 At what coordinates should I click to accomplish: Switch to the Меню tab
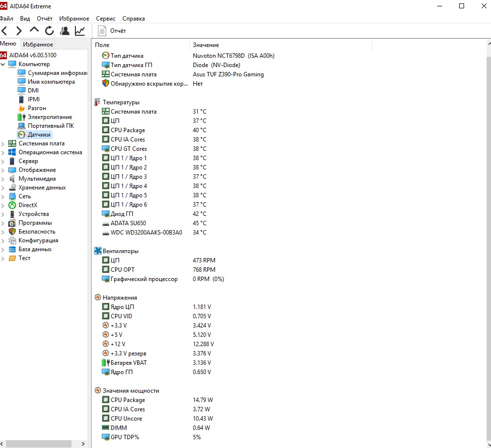coord(8,44)
